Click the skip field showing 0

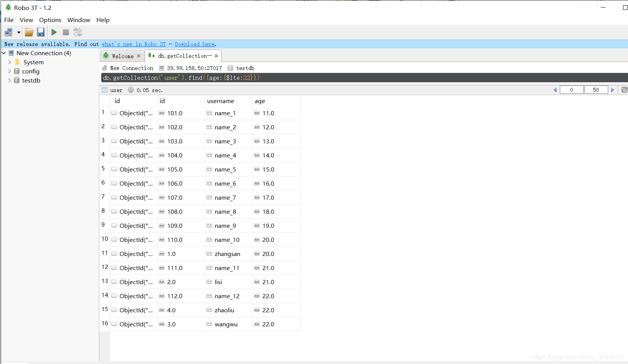click(x=572, y=90)
